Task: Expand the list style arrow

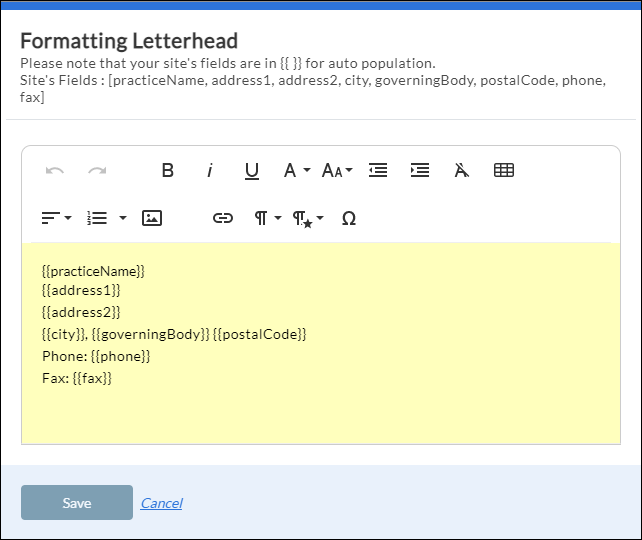Action: (x=122, y=218)
